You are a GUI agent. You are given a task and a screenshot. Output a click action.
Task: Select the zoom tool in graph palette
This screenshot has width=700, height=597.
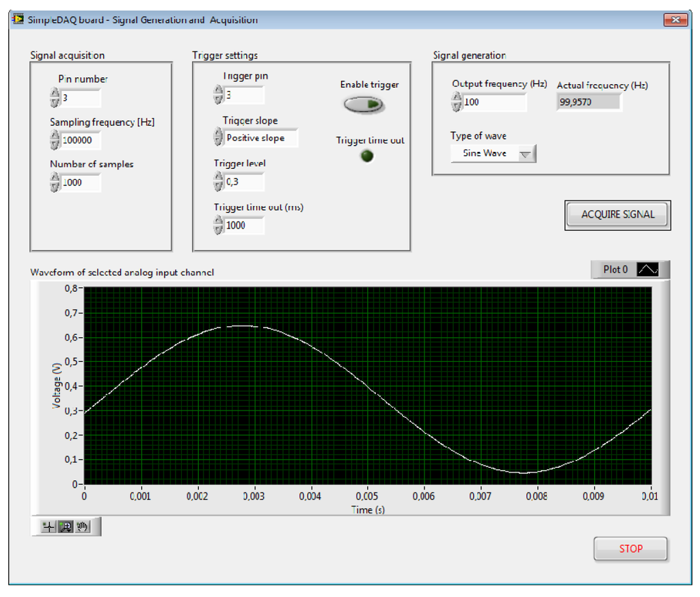pos(66,527)
